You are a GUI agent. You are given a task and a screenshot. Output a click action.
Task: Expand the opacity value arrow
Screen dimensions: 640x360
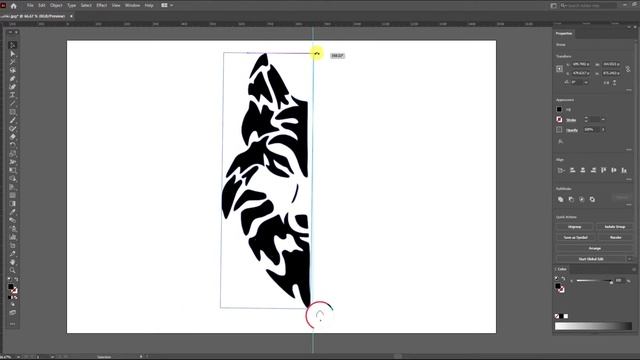coord(603,129)
